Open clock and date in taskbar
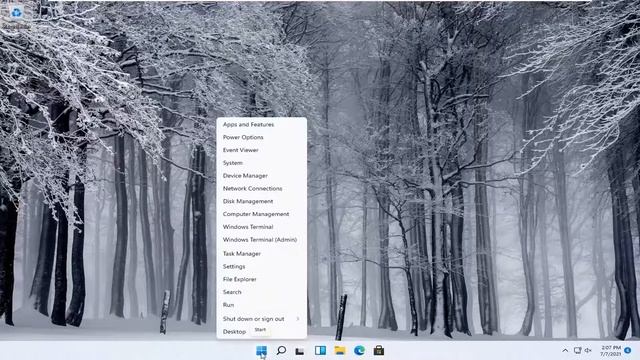The height and width of the screenshot is (360, 640). (x=611, y=351)
